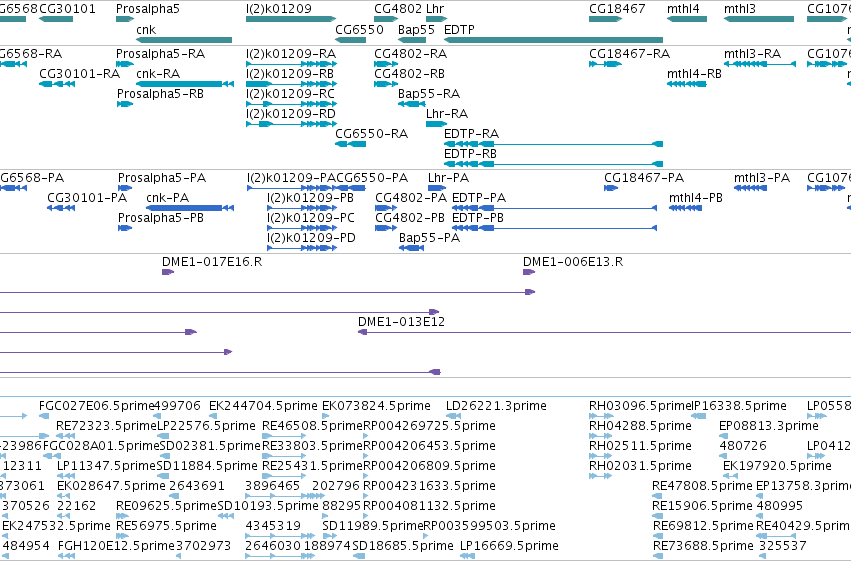Click the CG4802 gene label
Screen dimensions: 851x561
coord(398,9)
